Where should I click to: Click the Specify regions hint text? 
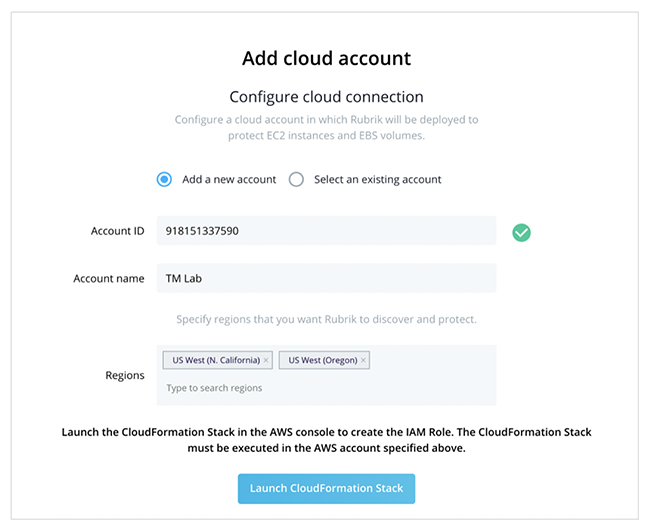click(326, 319)
